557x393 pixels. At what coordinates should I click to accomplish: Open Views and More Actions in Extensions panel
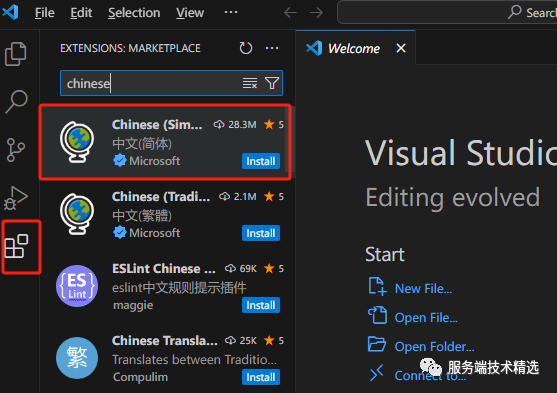click(x=272, y=48)
